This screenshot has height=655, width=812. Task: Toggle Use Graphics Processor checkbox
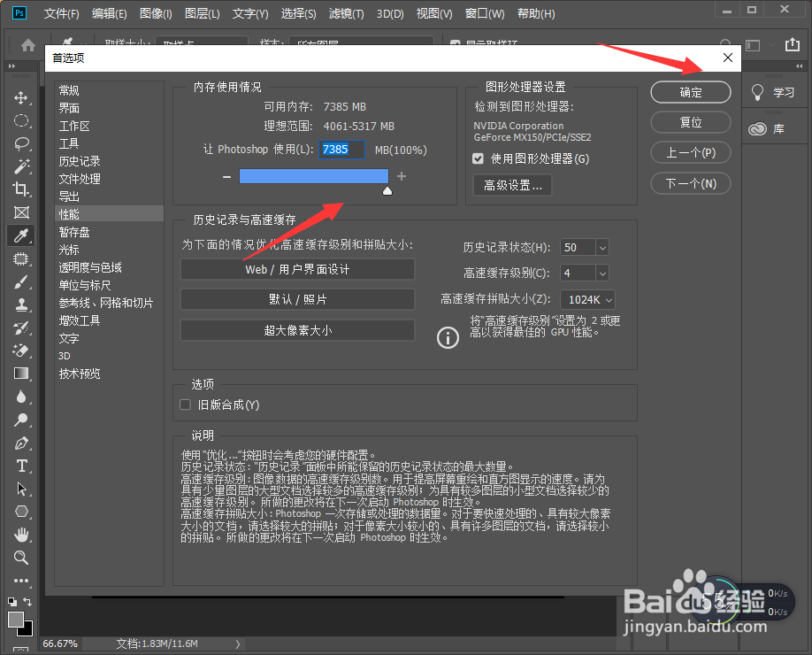[x=478, y=158]
